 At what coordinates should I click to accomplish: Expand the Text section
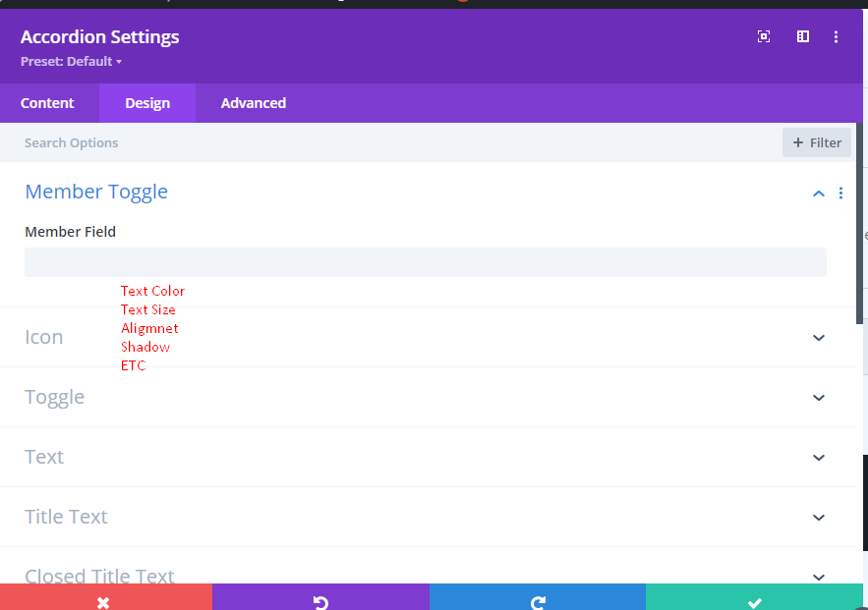[818, 457]
